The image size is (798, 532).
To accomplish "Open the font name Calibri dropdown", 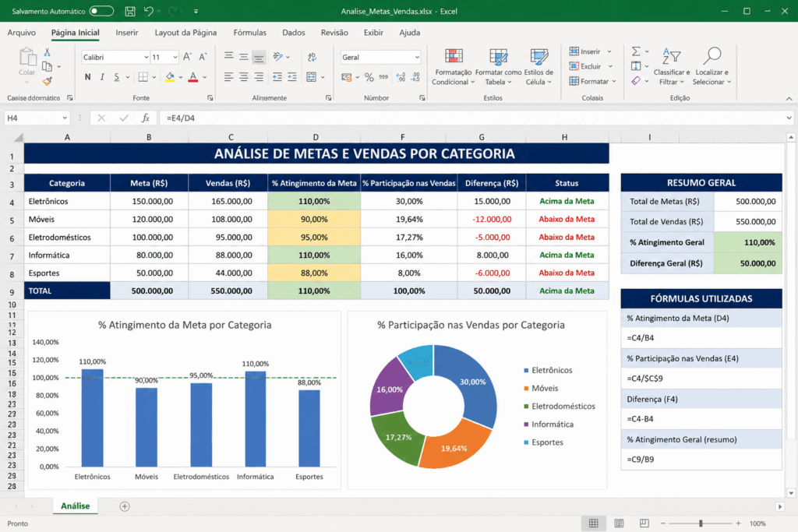I will tap(146, 58).
